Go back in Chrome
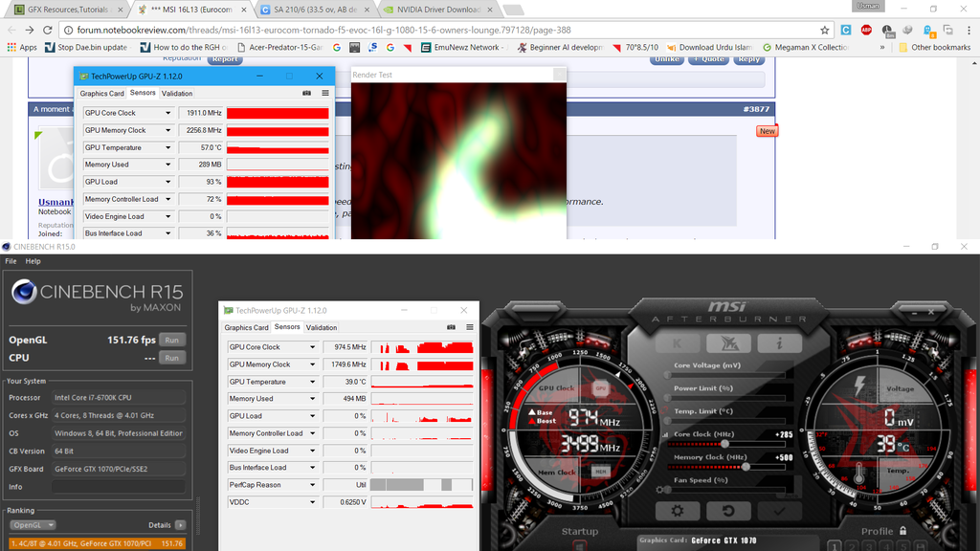980x551 pixels. point(11,30)
